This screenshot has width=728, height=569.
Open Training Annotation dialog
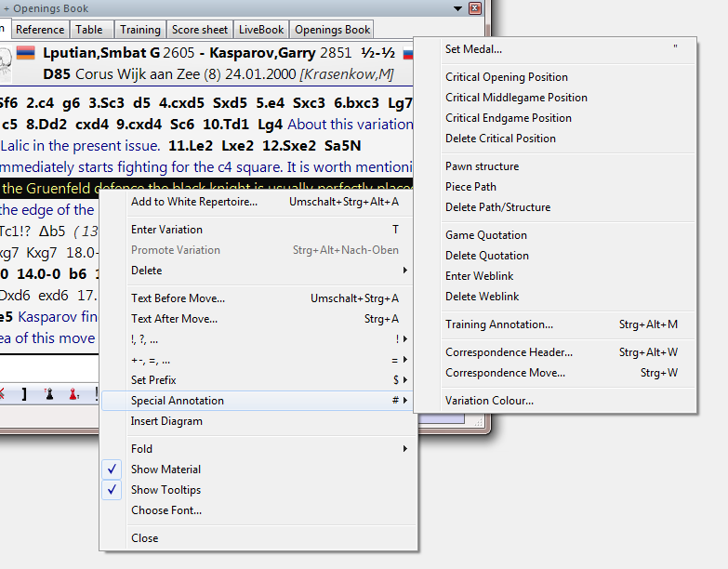tap(555, 324)
